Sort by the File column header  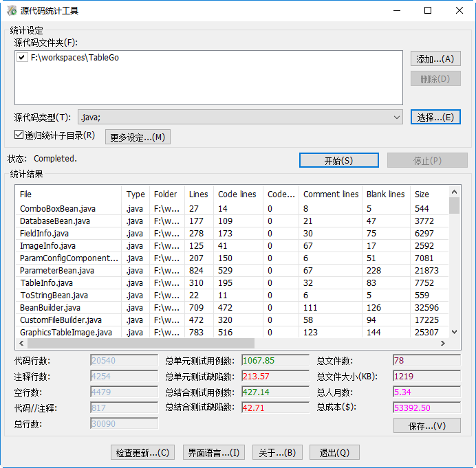pos(69,194)
